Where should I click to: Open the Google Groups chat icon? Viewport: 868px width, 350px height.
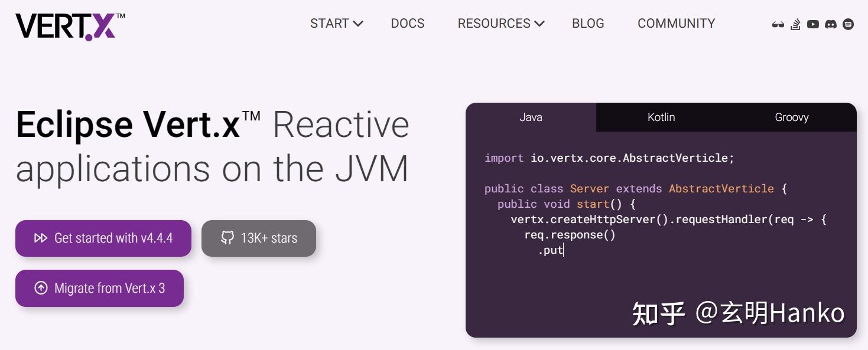click(848, 24)
